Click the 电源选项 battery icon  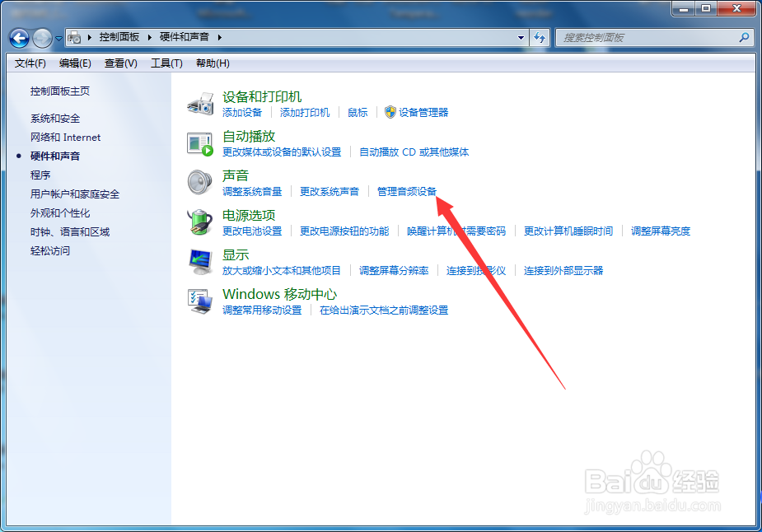coord(199,222)
